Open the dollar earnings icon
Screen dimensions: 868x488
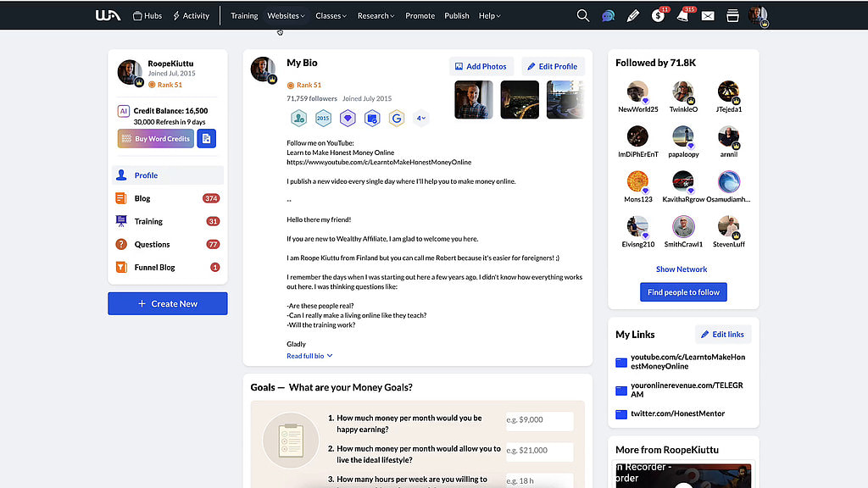click(x=658, y=15)
